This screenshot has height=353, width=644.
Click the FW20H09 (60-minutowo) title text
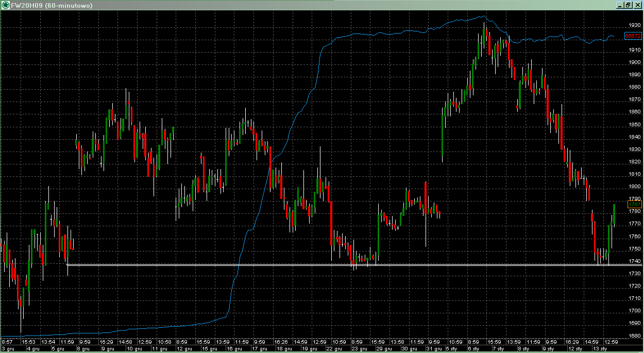[52, 5]
